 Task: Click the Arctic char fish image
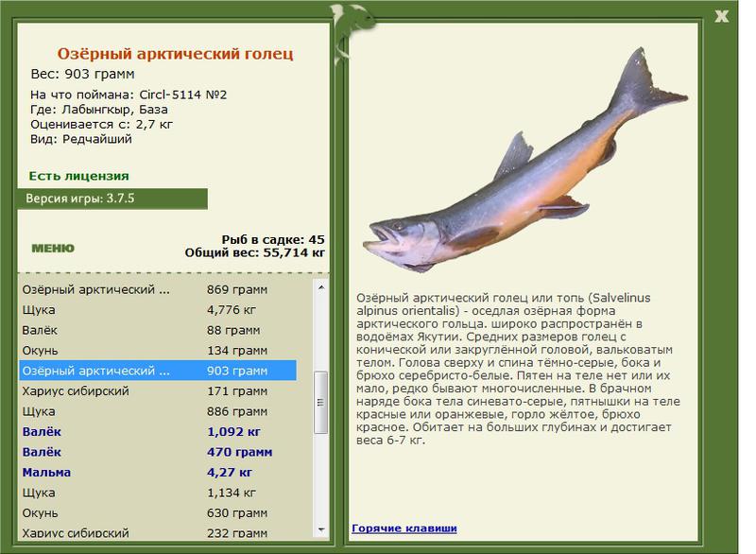525,160
